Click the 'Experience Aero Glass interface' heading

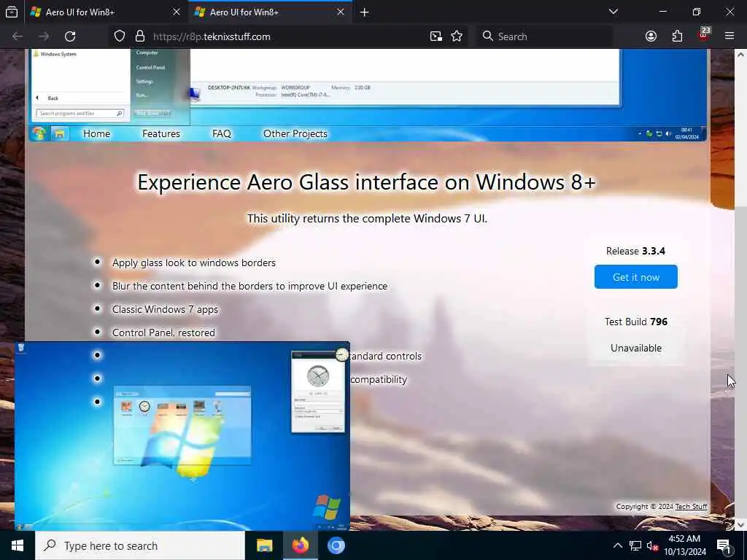pyautogui.click(x=367, y=182)
